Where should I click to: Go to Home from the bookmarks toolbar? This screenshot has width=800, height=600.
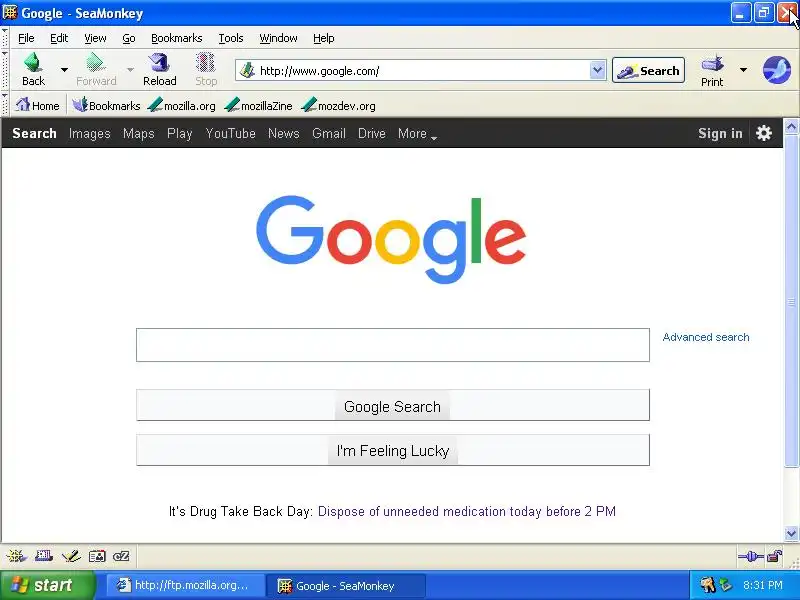pyautogui.click(x=37, y=106)
